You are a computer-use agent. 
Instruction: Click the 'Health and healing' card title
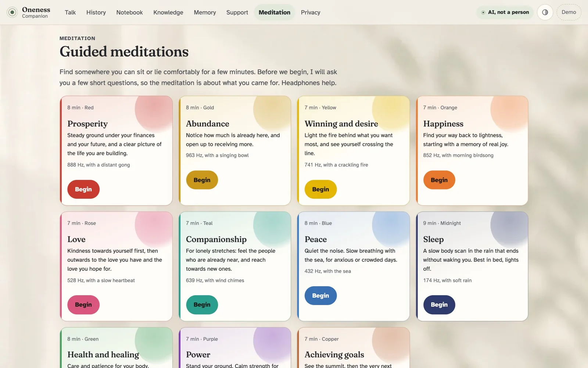click(x=103, y=354)
